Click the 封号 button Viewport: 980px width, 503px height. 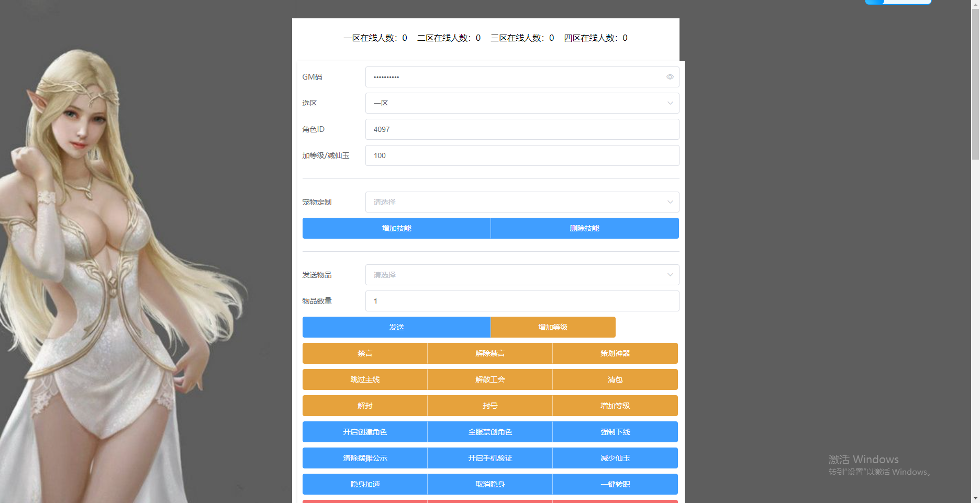coord(490,406)
